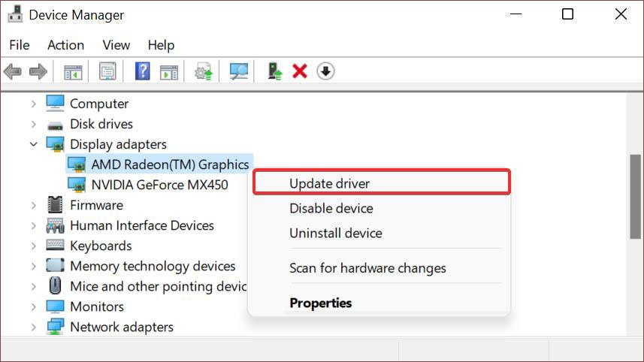Click the Forward arrow toolbar icon
This screenshot has height=362, width=644.
[x=38, y=71]
